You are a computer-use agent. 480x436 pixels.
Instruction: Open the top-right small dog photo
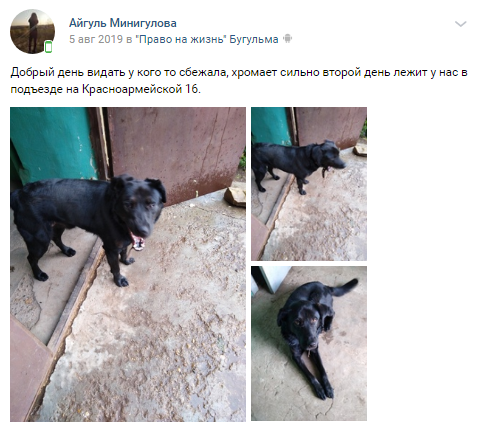309,184
